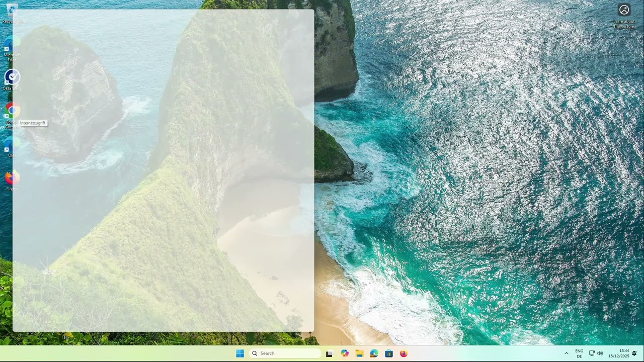Select the Okta Verify desktop shortcut
This screenshot has height=362, width=644.
click(x=12, y=80)
